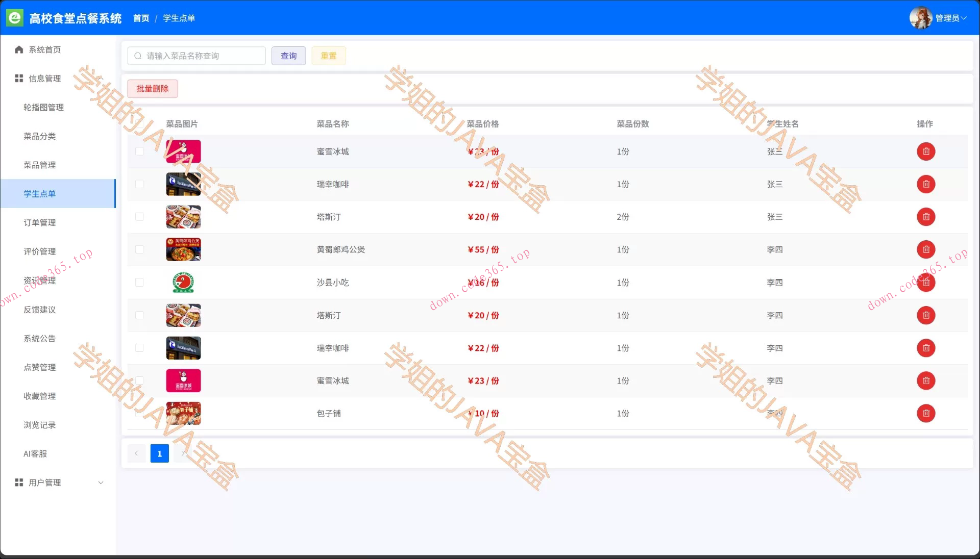Click the 首页 breadcrumb link
The image size is (980, 559).
[141, 18]
